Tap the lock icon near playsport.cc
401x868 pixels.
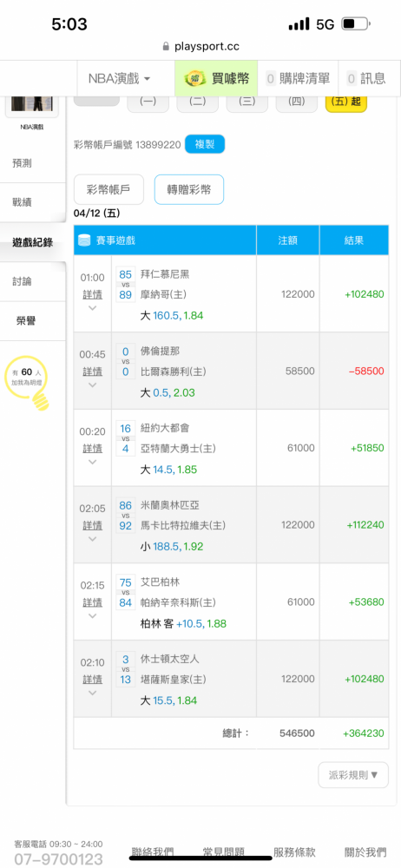pos(166,47)
